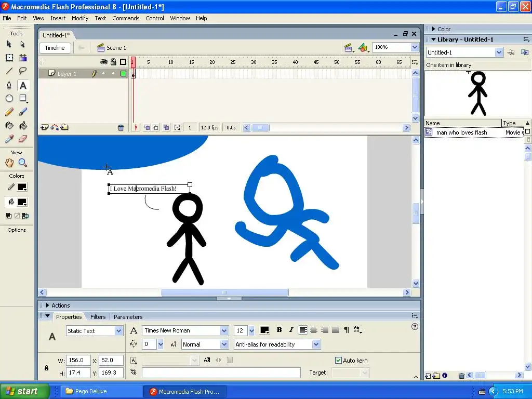Select the Rectangle tool
This screenshot has height=399, width=532.
(23, 98)
